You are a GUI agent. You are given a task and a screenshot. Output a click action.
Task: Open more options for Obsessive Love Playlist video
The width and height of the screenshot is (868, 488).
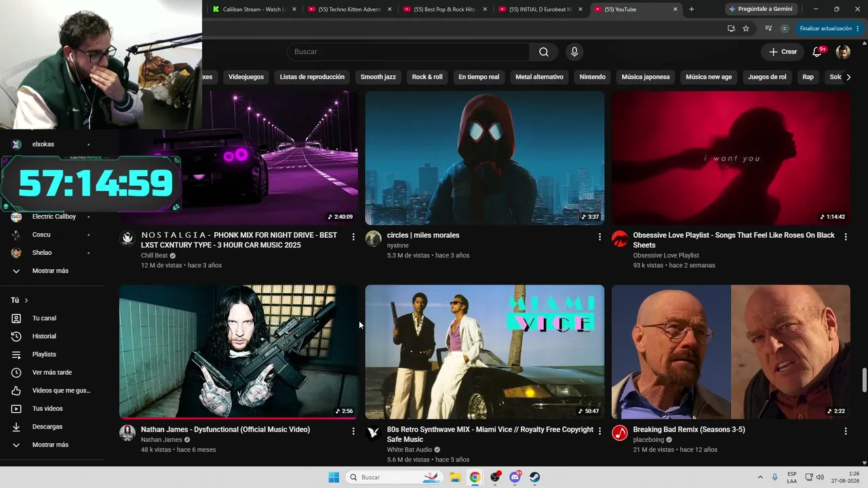point(846,237)
